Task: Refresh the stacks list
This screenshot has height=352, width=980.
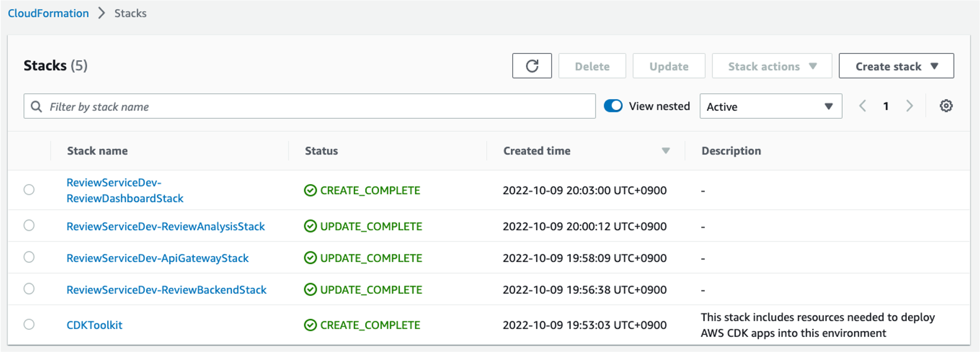Action: (x=532, y=66)
